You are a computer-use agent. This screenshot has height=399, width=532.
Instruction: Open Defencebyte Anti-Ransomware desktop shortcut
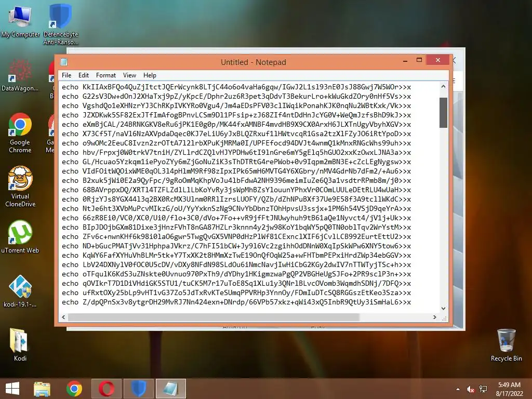pyautogui.click(x=60, y=24)
